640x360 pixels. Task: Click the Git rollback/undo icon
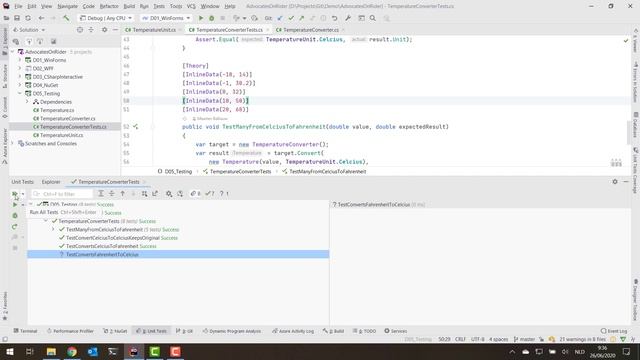(334, 18)
